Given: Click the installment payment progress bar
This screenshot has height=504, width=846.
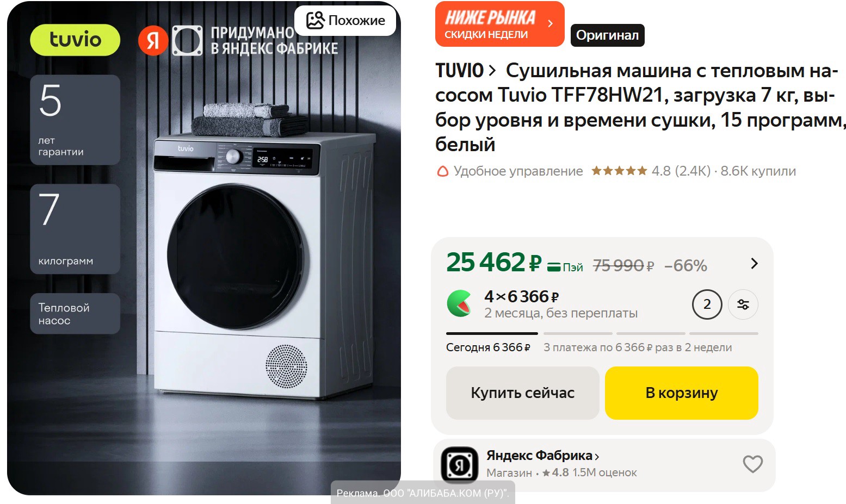Looking at the screenshot, I should (602, 333).
